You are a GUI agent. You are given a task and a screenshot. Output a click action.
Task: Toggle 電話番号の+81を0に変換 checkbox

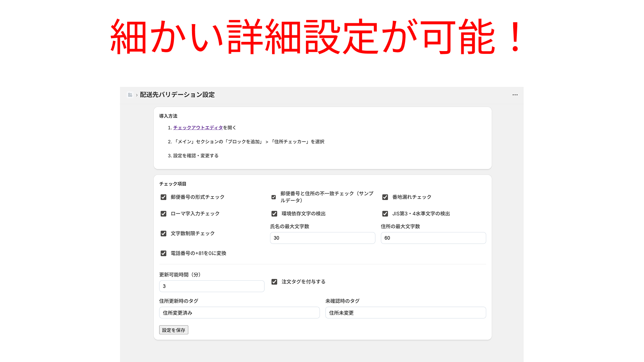163,253
